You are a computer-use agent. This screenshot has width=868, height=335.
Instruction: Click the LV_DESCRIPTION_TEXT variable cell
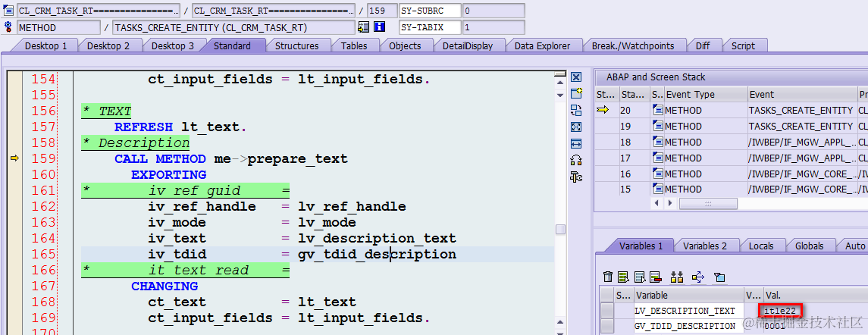[x=688, y=311]
